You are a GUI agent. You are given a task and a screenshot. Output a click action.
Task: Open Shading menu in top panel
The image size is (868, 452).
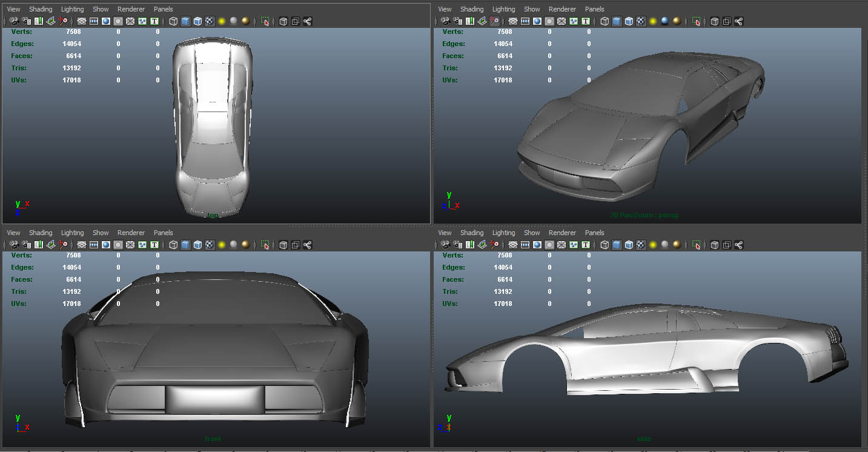(x=41, y=9)
